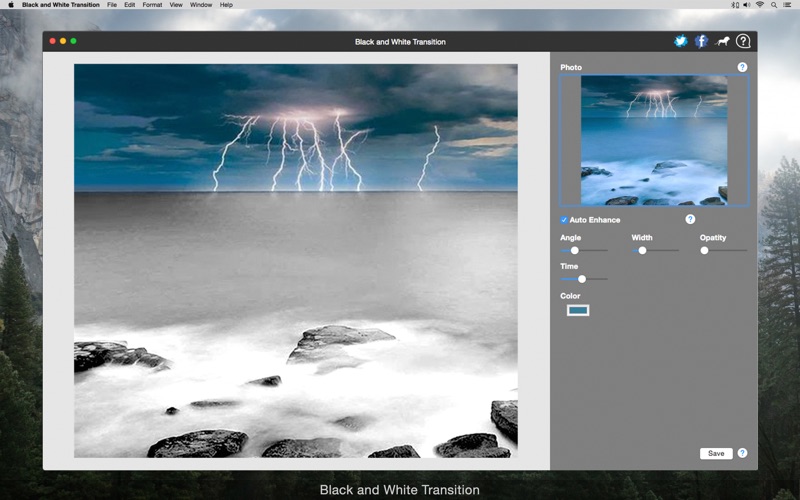
Task: Open the File menu
Action: click(x=112, y=5)
